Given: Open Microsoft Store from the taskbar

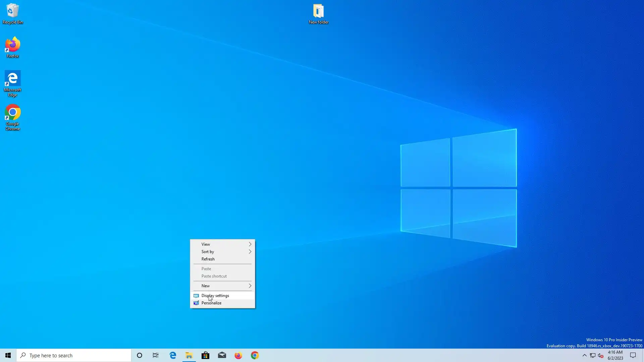Looking at the screenshot, I should [206, 355].
